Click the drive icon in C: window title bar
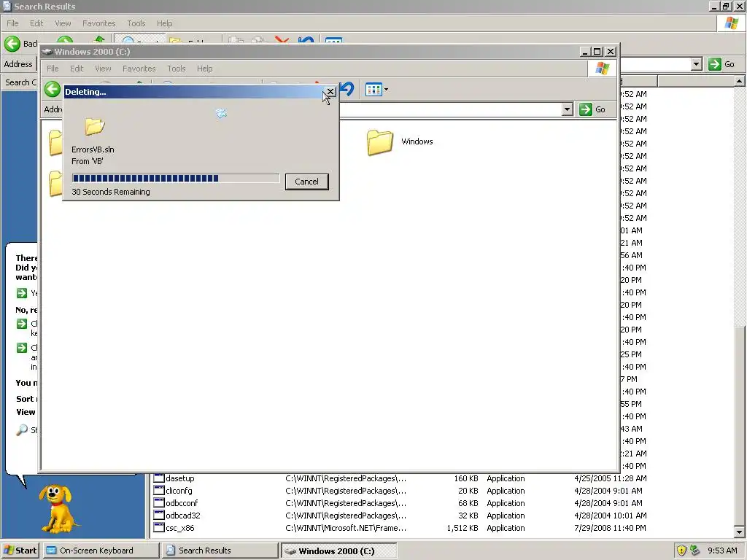The height and width of the screenshot is (560, 747). [47, 52]
